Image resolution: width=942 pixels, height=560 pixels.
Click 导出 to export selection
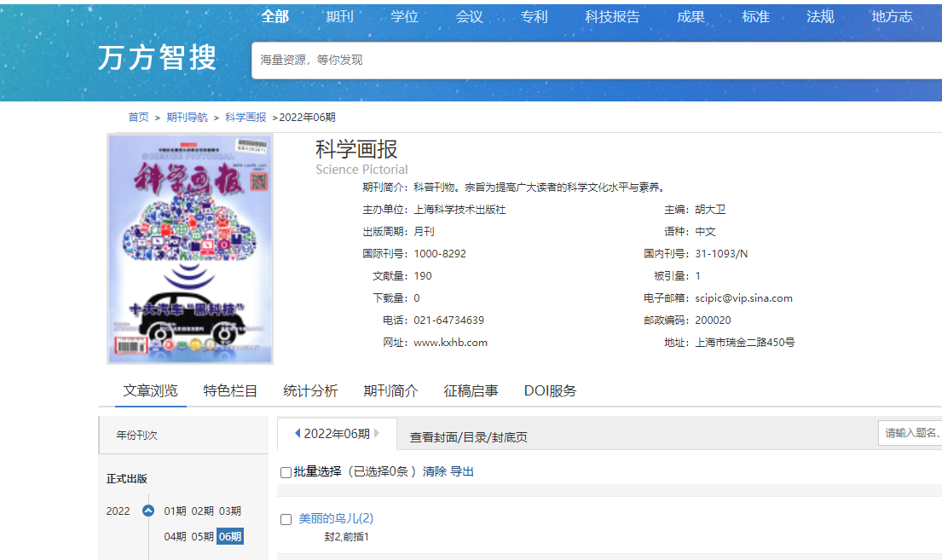462,471
